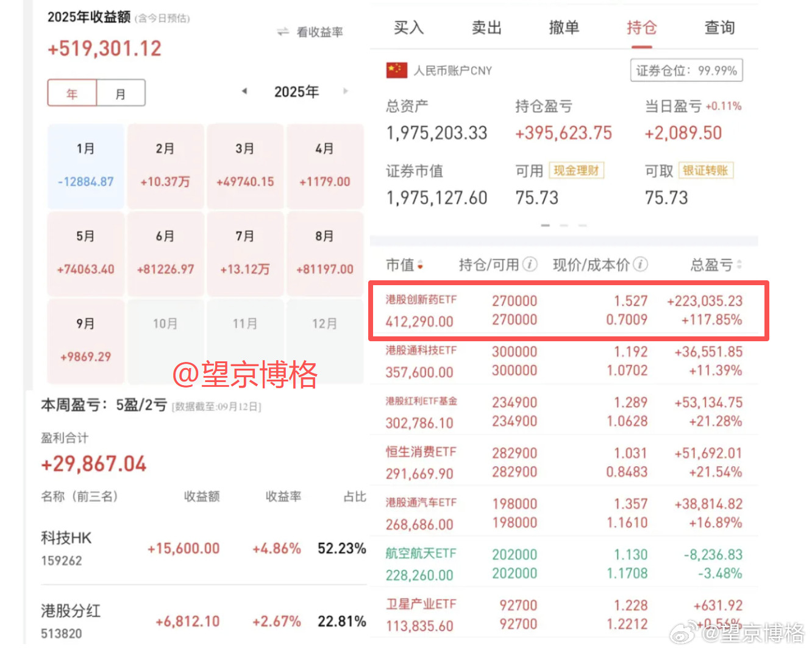The height and width of the screenshot is (652, 812).
Task: Open the 卖出 tab
Action: (x=486, y=27)
